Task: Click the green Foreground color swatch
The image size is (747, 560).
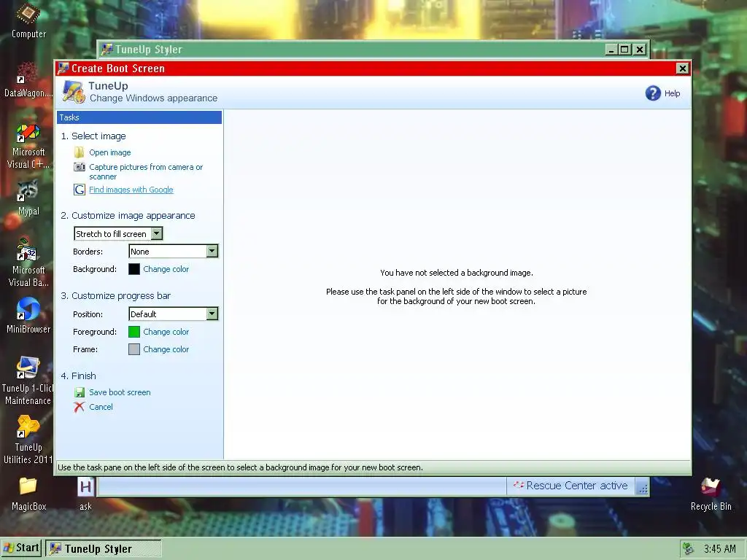Action: (134, 332)
